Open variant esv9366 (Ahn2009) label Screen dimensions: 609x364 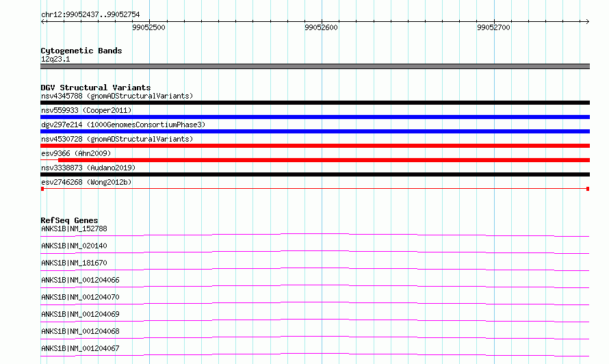tap(76, 153)
